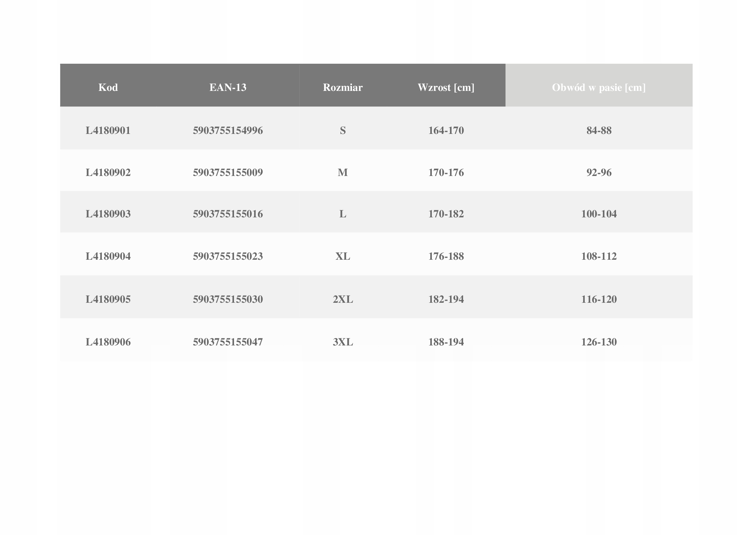
Task: Click the Kod column header
Action: pyautogui.click(x=108, y=87)
